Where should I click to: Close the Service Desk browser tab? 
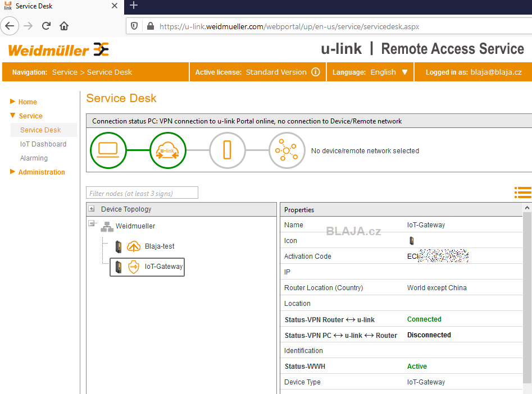pos(115,6)
